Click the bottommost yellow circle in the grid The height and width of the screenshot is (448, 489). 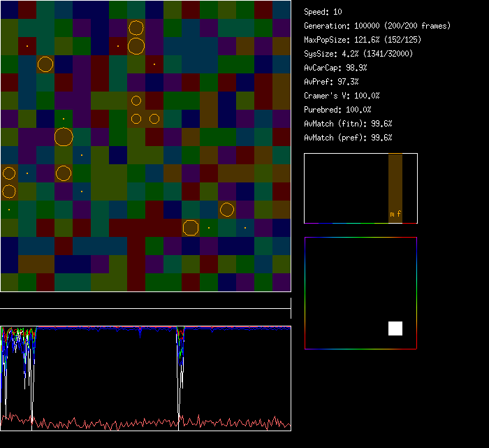click(190, 227)
